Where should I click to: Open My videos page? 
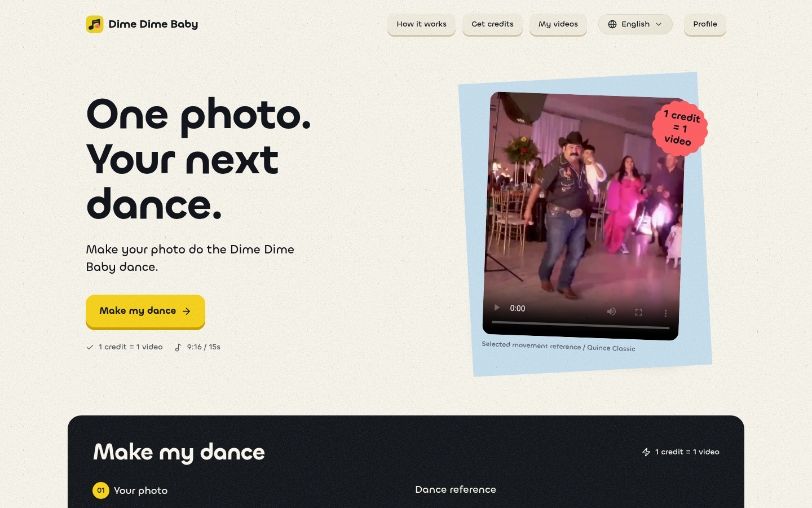pyautogui.click(x=558, y=24)
